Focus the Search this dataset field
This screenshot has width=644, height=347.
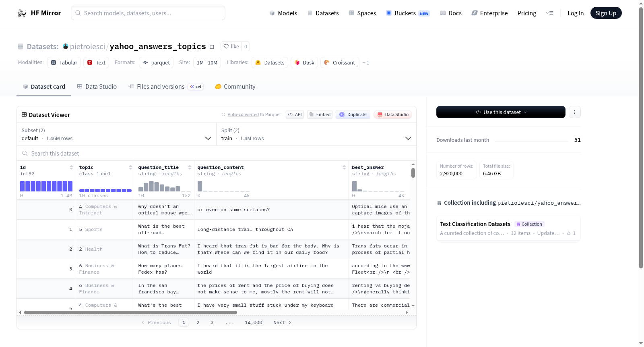[x=217, y=154]
